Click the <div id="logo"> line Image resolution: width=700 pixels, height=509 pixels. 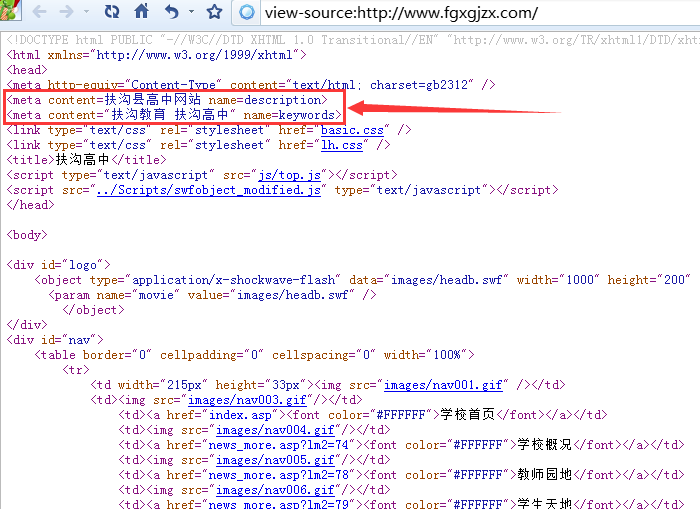[58, 265]
